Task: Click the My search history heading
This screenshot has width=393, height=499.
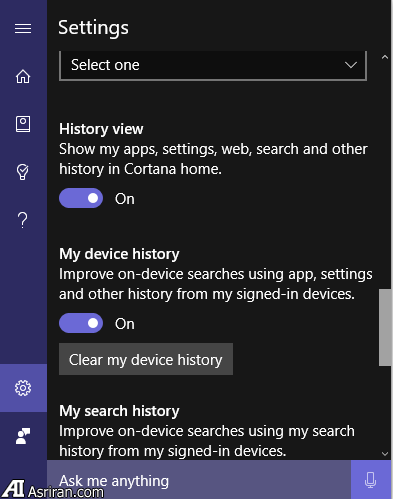Action: (x=119, y=411)
